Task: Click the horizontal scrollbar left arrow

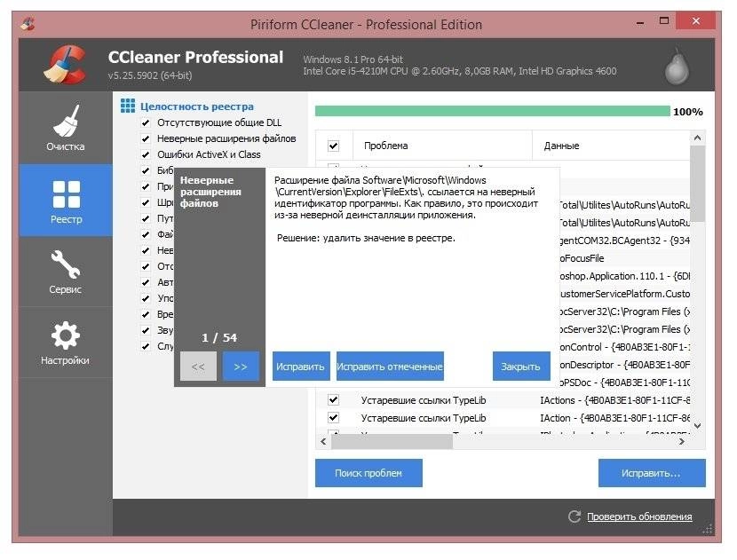Action: pyautogui.click(x=323, y=442)
